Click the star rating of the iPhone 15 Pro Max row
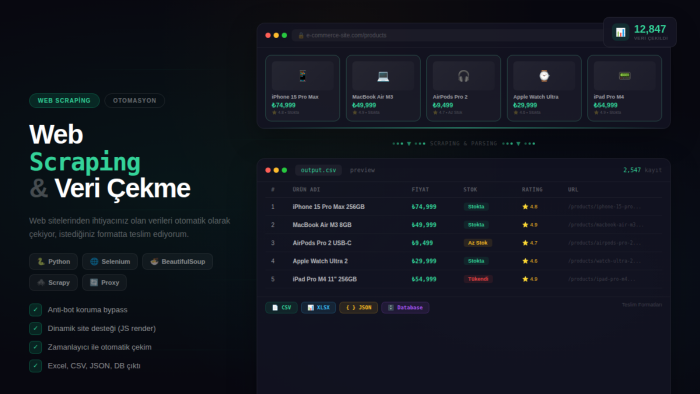 click(x=529, y=207)
